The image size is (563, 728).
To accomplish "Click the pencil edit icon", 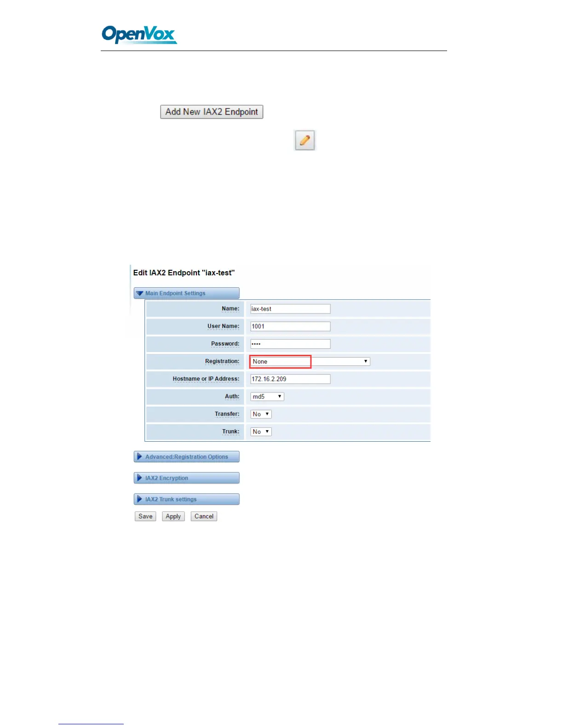I will coord(304,140).
